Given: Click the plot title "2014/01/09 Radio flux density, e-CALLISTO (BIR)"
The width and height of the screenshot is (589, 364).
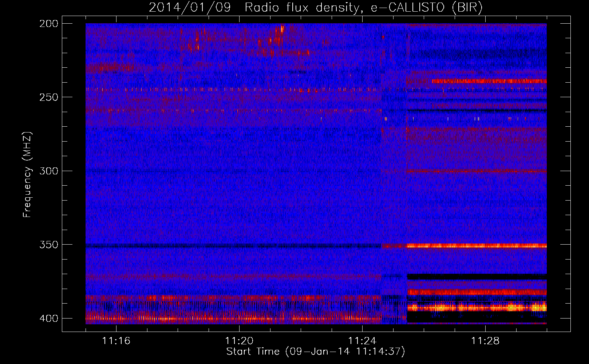Looking at the screenshot, I should [316, 8].
